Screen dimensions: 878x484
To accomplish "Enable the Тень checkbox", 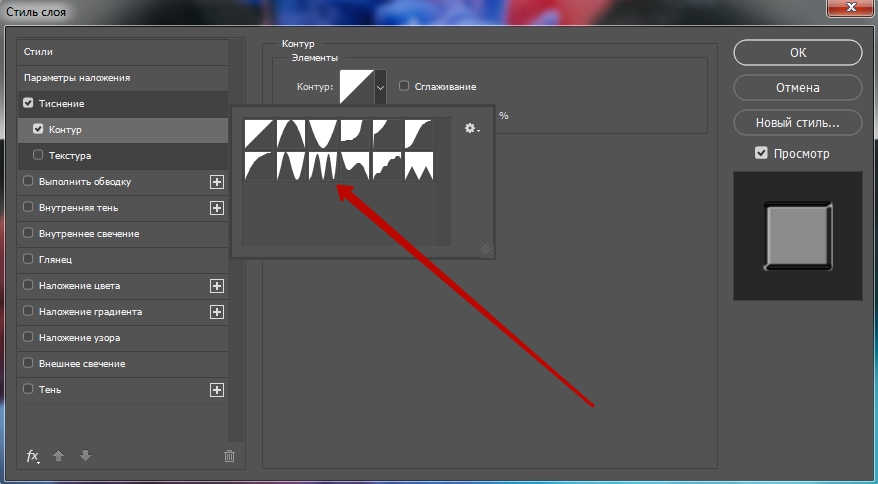I will click(28, 388).
